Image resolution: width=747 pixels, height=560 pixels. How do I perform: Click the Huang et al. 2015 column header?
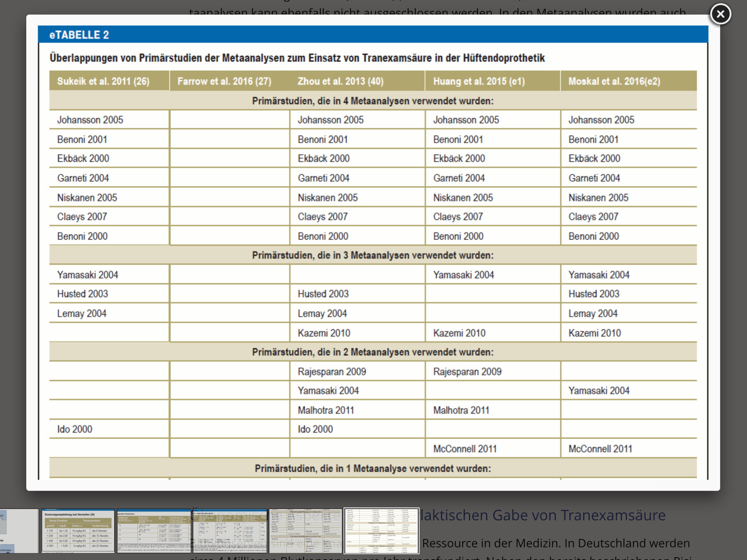click(x=479, y=81)
